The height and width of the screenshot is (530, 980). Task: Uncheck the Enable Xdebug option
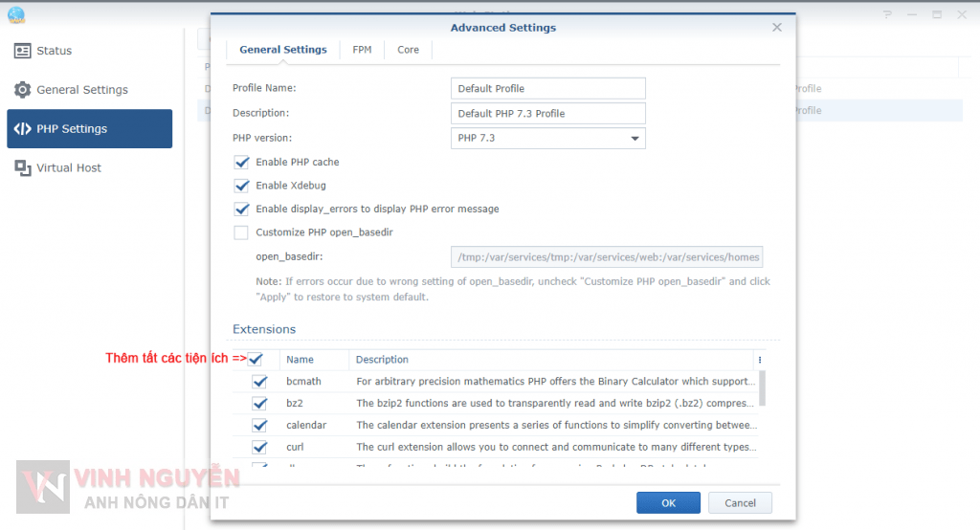tap(241, 186)
